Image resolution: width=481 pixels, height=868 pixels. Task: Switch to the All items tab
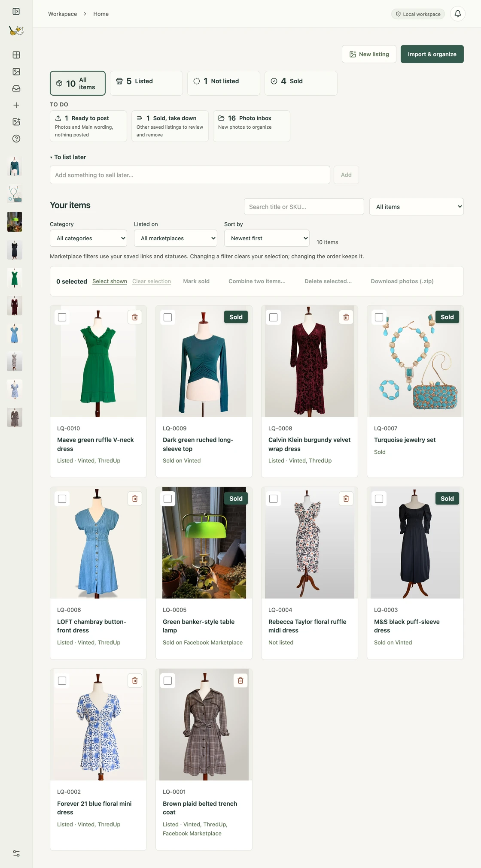coord(78,83)
